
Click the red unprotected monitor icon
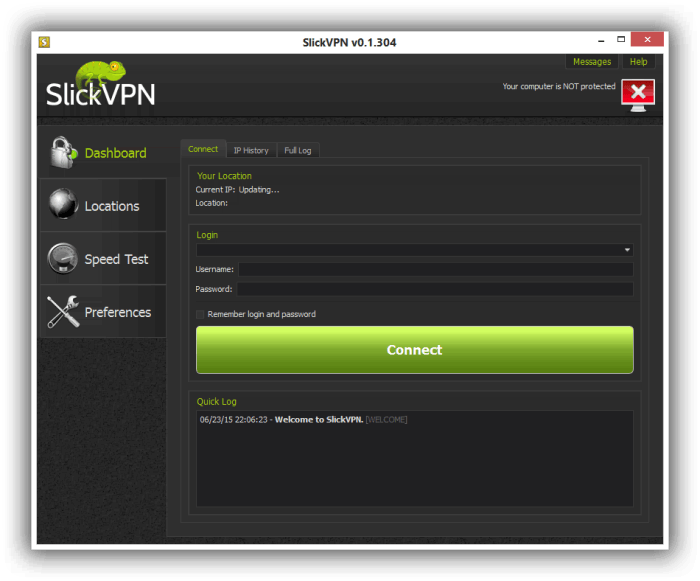pos(638,95)
